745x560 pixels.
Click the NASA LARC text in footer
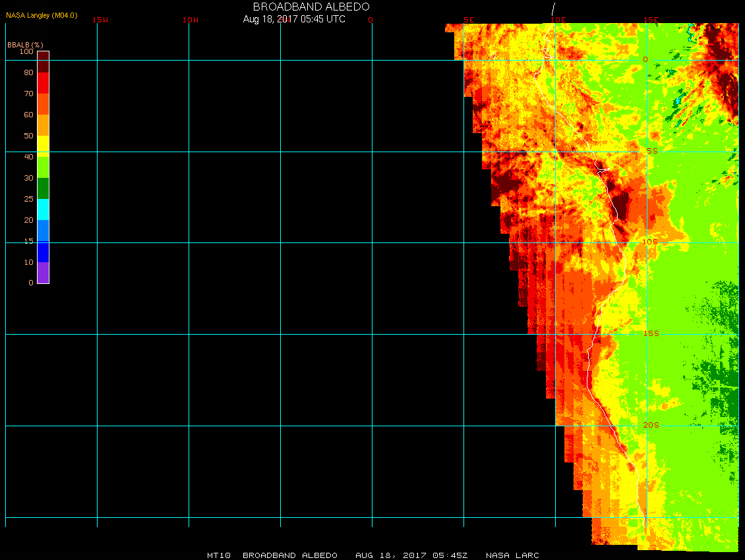click(512, 555)
